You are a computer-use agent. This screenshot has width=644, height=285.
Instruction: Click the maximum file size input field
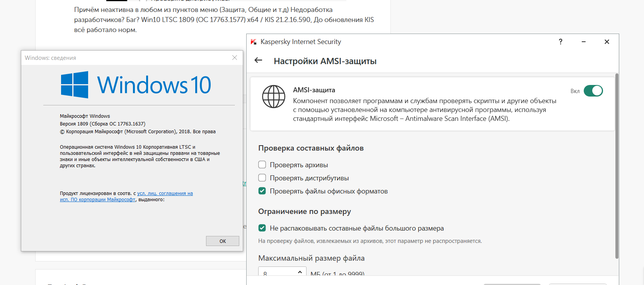(x=282, y=271)
